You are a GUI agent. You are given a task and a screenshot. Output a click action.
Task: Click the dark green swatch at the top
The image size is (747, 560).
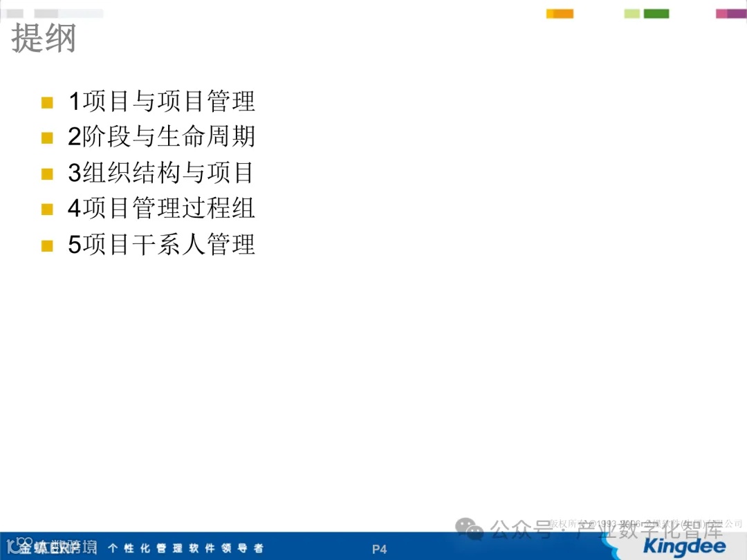pyautogui.click(x=656, y=14)
